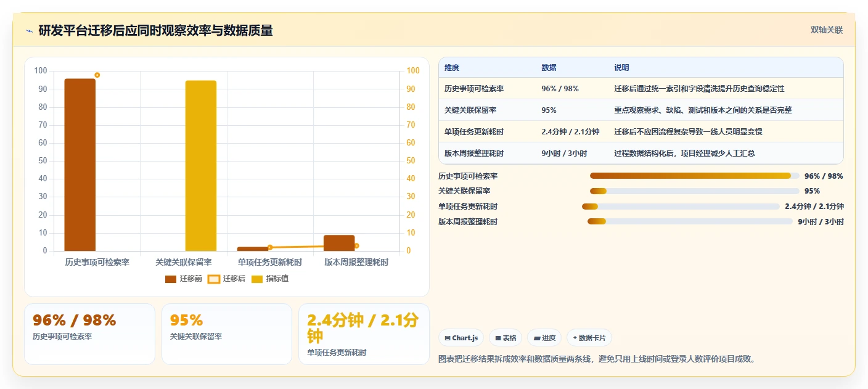Viewport: 868px width, 389px height.
Task: Click x-axis label 单项任务更新耗时
Action: click(270, 262)
